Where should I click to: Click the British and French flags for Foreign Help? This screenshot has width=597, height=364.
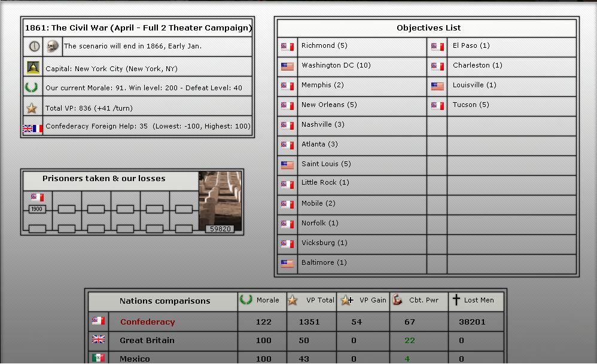tap(32, 128)
